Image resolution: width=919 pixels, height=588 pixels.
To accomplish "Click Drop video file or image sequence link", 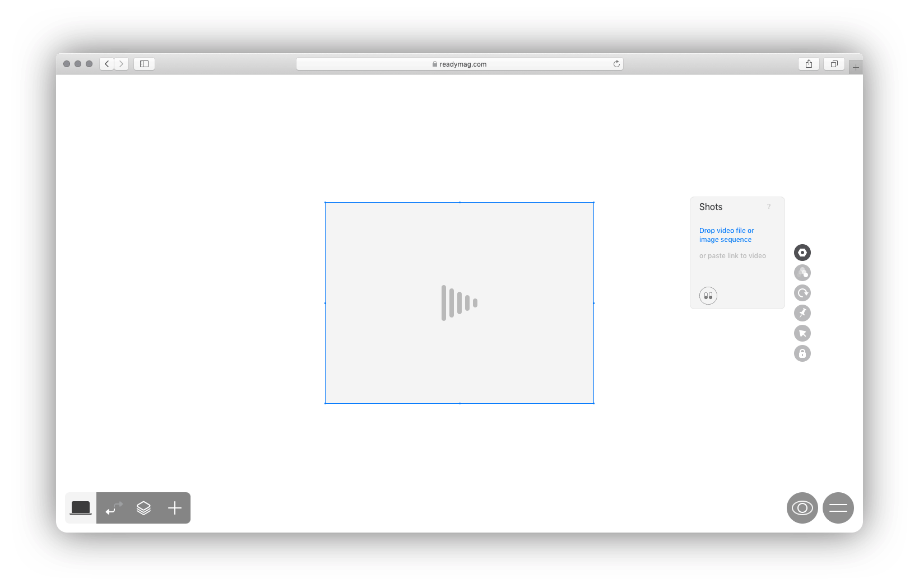I will point(727,235).
